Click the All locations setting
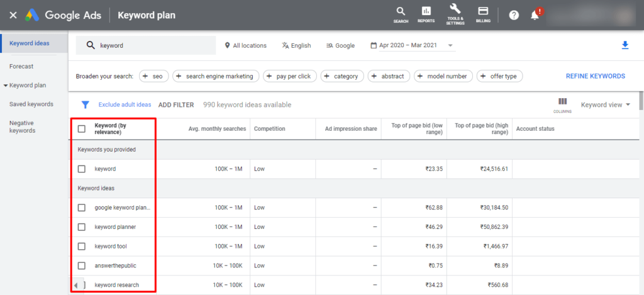The image size is (644, 295). (x=246, y=46)
